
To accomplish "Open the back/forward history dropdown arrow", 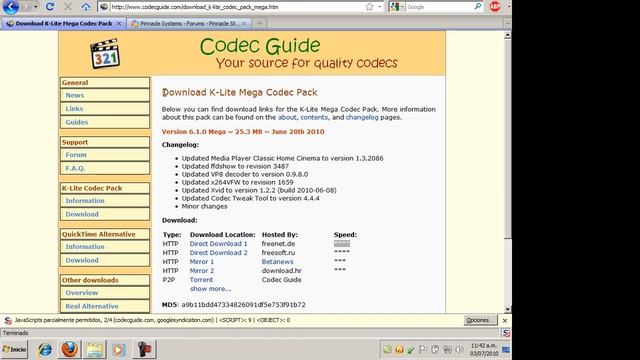I will tap(36, 7).
